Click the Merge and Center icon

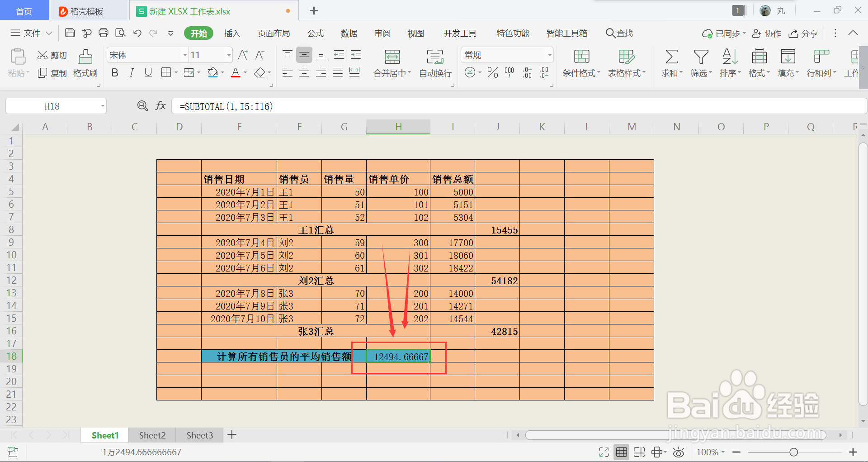tap(392, 57)
